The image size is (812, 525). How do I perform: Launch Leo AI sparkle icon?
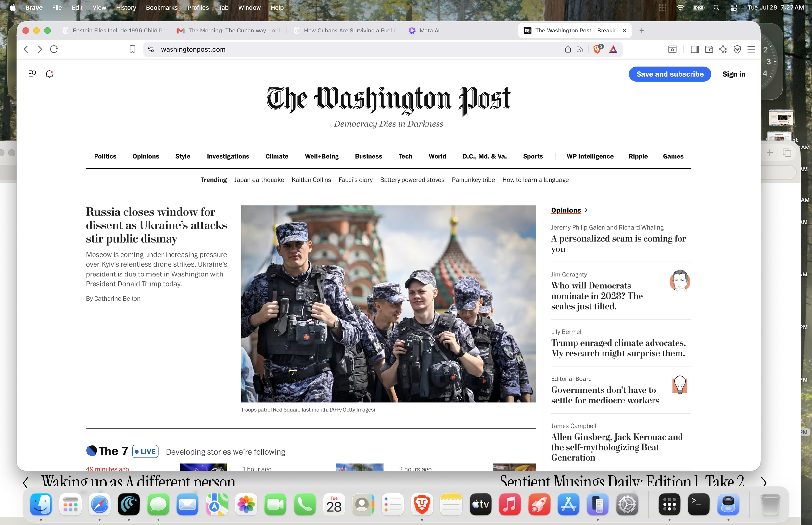click(x=723, y=49)
